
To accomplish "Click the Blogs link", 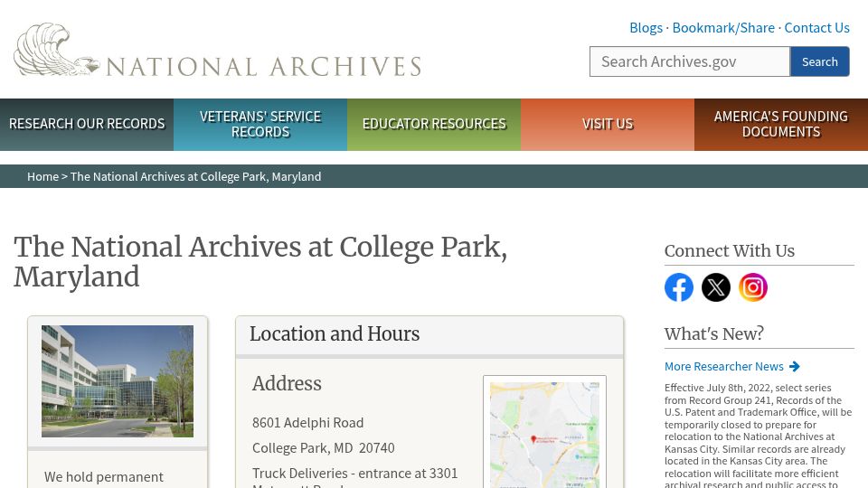I will point(646,28).
